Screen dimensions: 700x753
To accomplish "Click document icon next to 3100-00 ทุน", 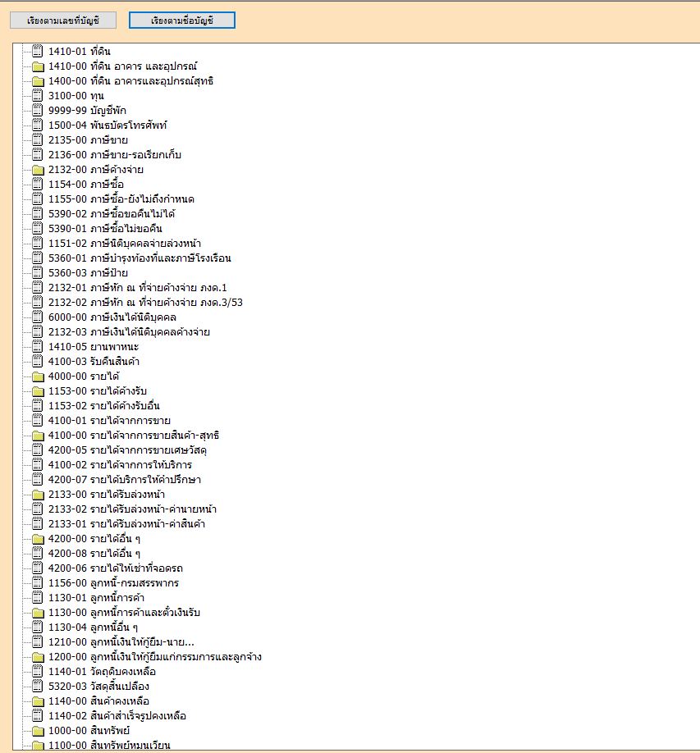I will [x=37, y=95].
